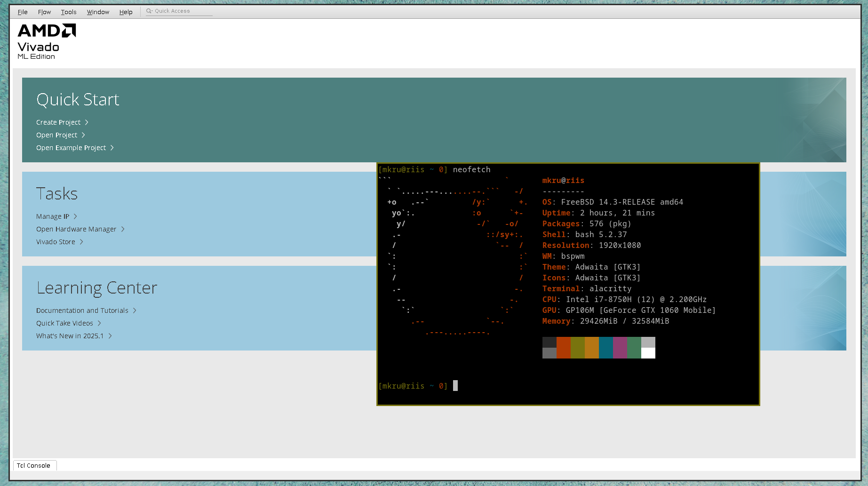Click the Quick Start heading
The image size is (868, 486).
78,100
